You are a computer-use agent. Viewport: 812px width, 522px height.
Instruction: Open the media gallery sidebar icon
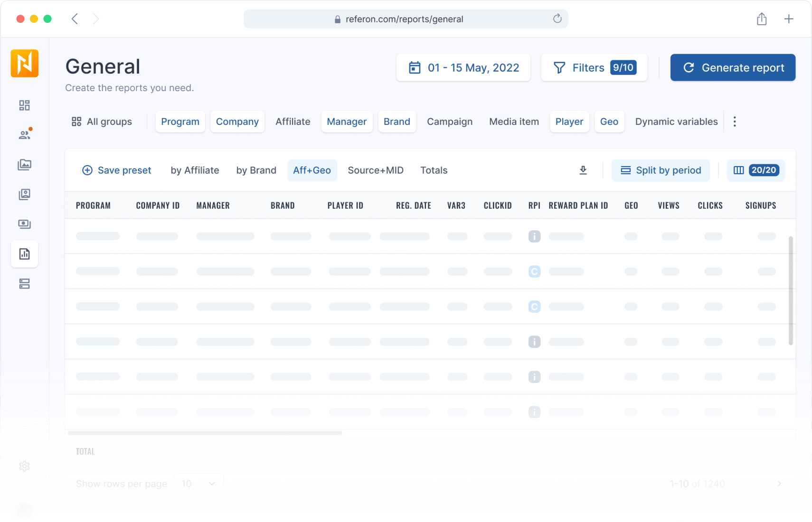click(24, 165)
